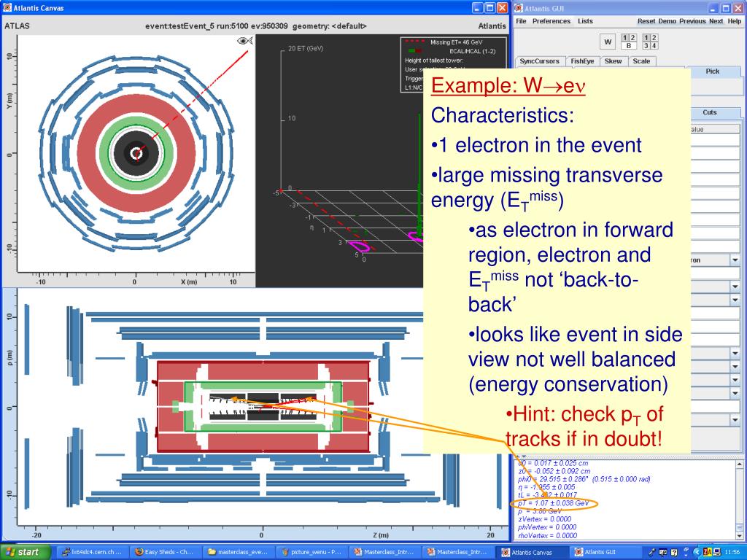Open the Lists menu
The width and height of the screenshot is (747, 560).
coord(585,21)
